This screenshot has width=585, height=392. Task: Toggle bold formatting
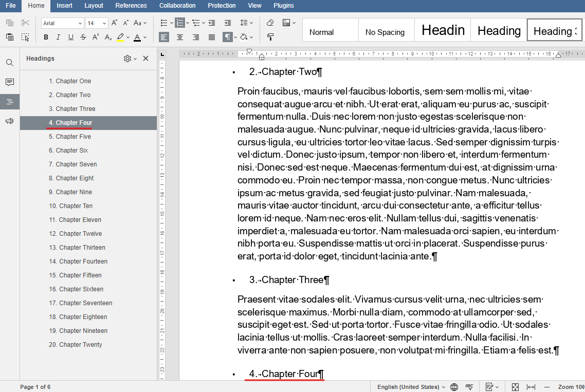point(45,36)
